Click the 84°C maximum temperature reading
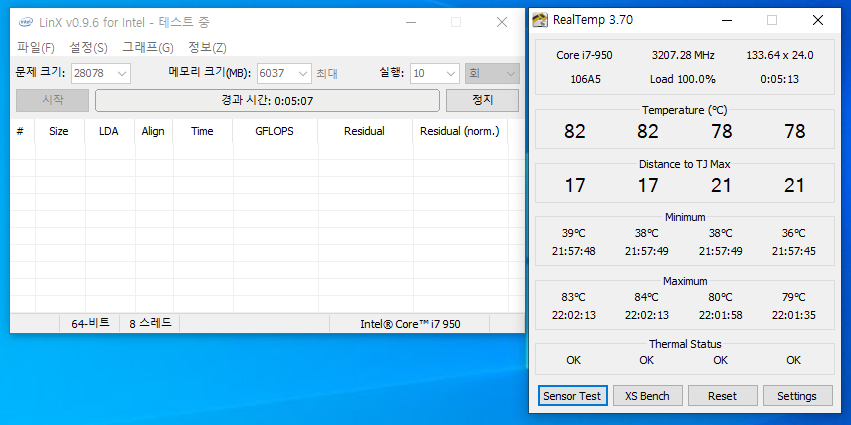The image size is (851, 425). [646, 297]
